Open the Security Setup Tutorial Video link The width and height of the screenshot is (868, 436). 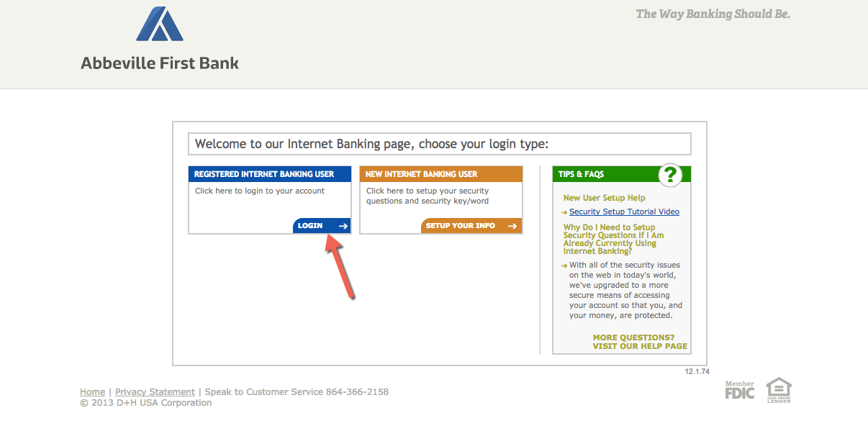tap(623, 212)
